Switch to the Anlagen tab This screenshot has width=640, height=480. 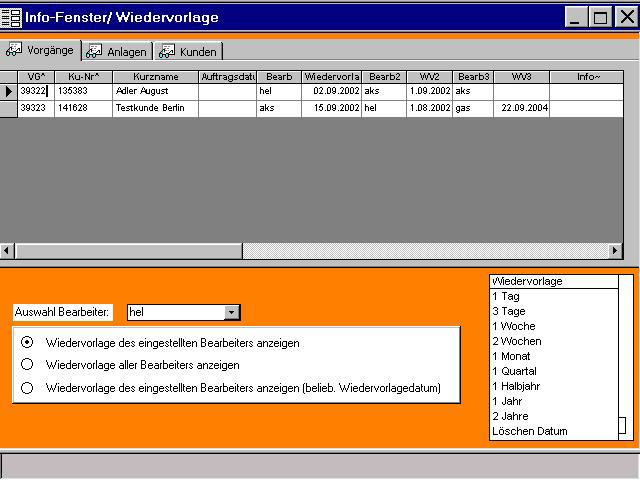(x=117, y=51)
